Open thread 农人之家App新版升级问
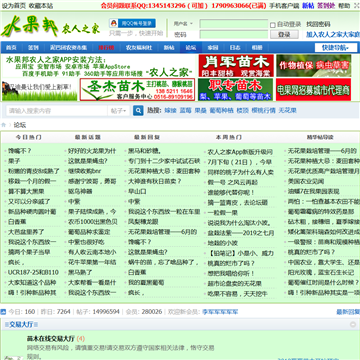The width and height of the screenshot is (360, 360). click(240, 152)
